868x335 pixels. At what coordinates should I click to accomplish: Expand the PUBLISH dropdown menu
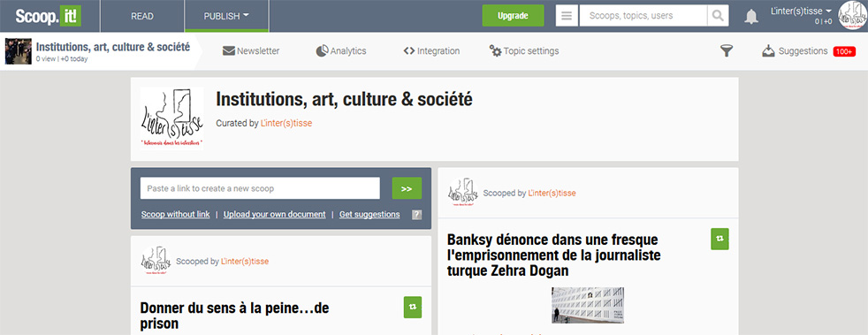226,16
